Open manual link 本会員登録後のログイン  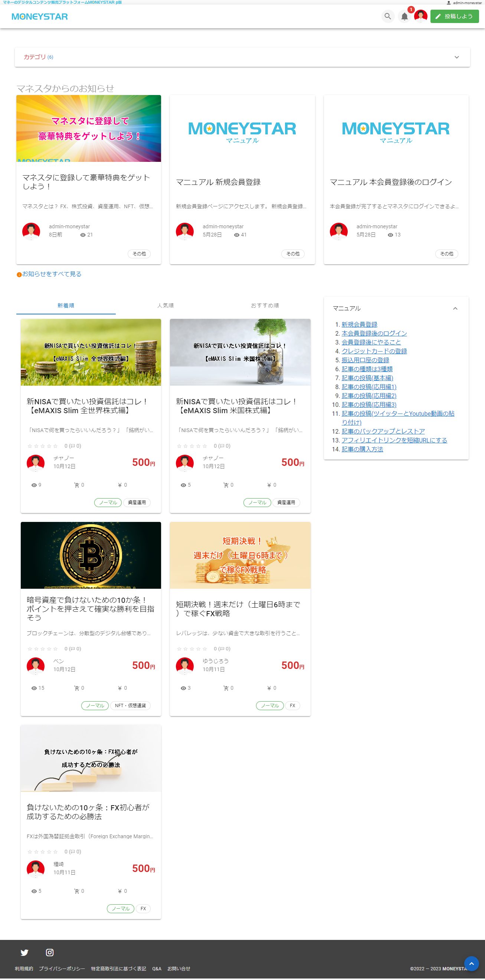[x=374, y=334]
